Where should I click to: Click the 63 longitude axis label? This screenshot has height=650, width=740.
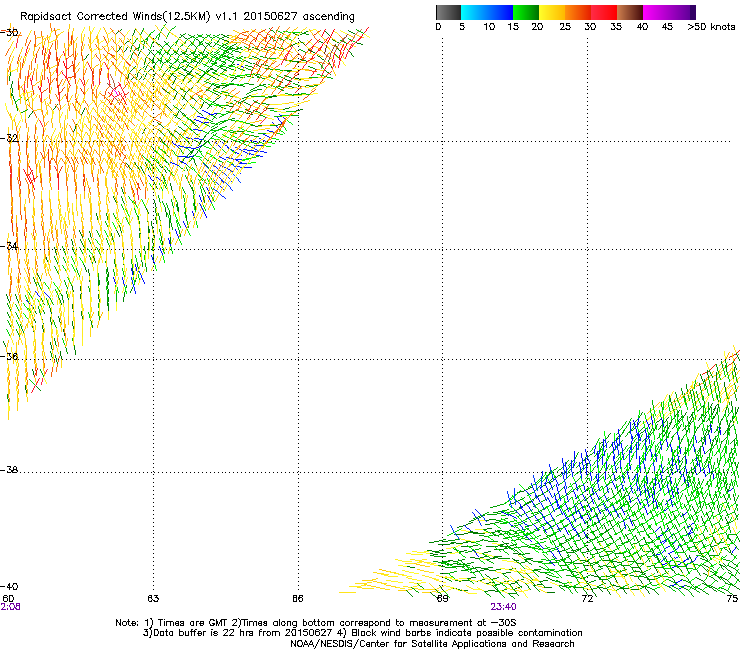pos(153,599)
